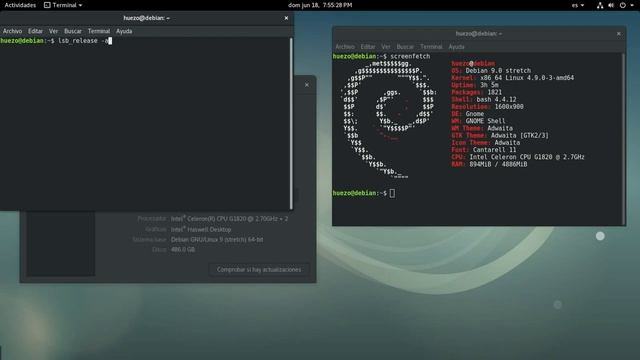Open the 'es' keyboard layout dropdown
The image size is (640, 360).
click(x=578, y=5)
